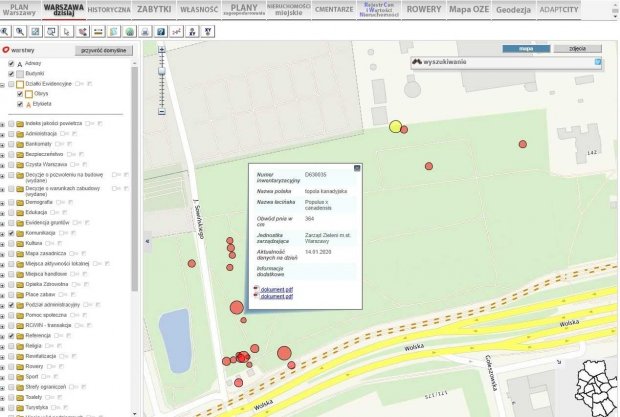Expand the Czysta Warszawa layer group
Image resolution: width=620 pixels, height=417 pixels.
[2, 165]
